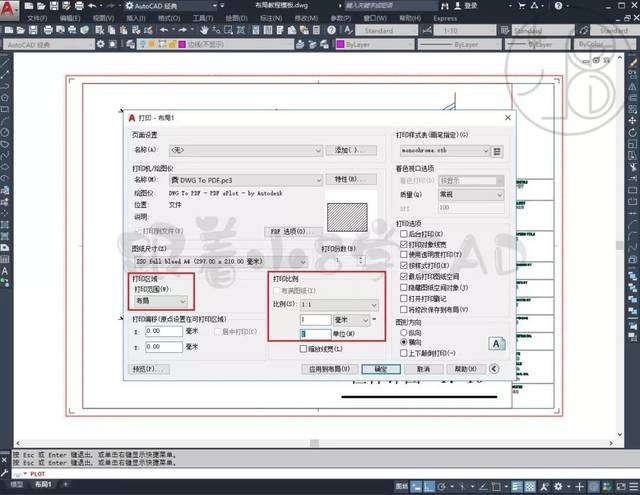
Task: Click the AutoCAD application logo button
Action: [x=10, y=7]
